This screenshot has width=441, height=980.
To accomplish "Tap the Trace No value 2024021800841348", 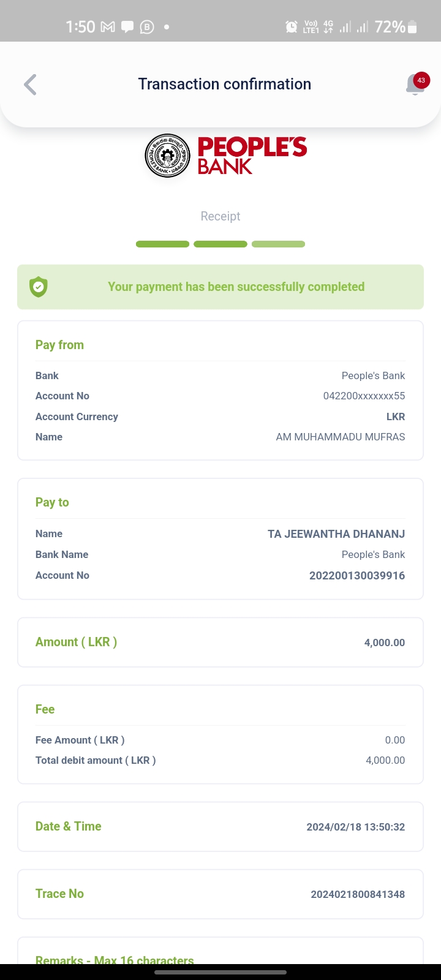I will click(x=358, y=894).
